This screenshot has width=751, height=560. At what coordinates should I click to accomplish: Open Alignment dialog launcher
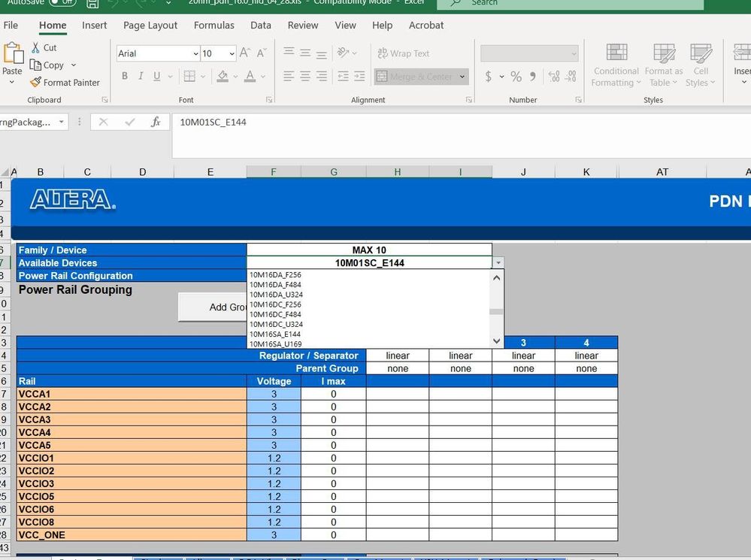(x=469, y=100)
